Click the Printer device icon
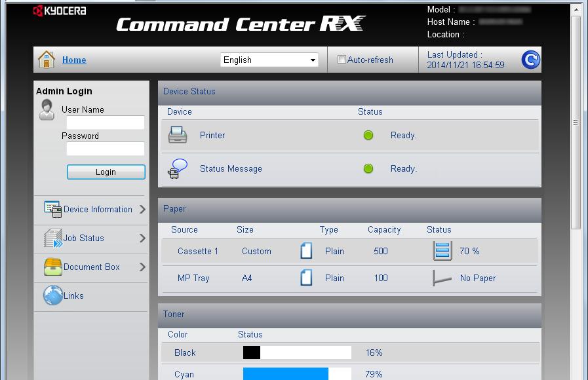 pos(178,135)
